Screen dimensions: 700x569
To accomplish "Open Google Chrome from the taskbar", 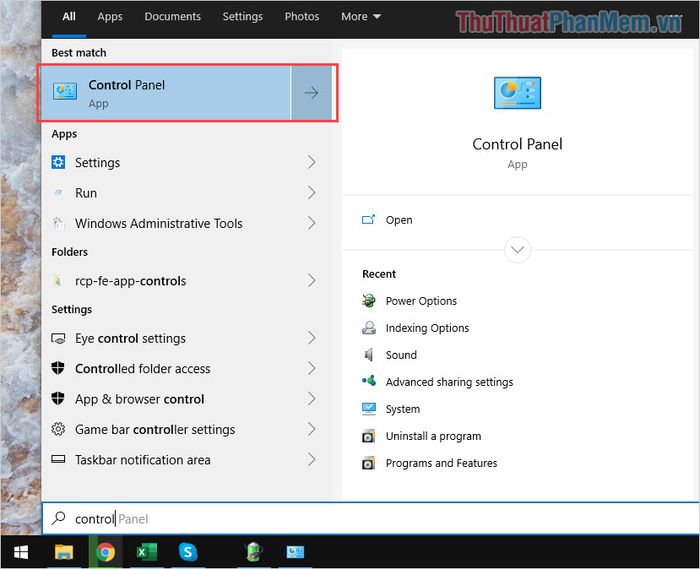I will tap(105, 552).
